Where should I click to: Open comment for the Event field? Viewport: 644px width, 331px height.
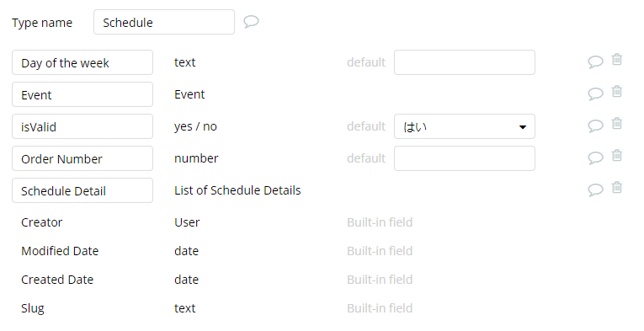595,93
